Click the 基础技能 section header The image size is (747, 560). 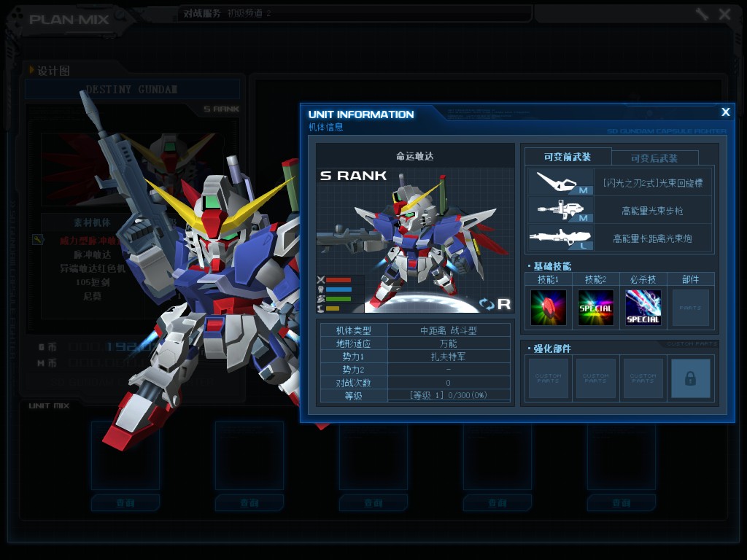(x=551, y=266)
